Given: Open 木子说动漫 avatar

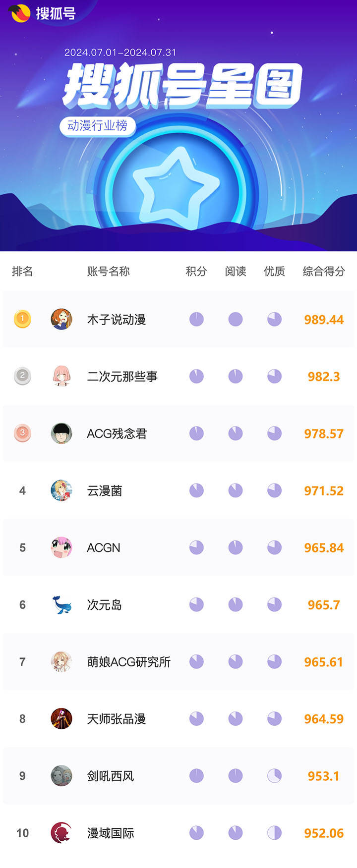Looking at the screenshot, I should [x=61, y=319].
